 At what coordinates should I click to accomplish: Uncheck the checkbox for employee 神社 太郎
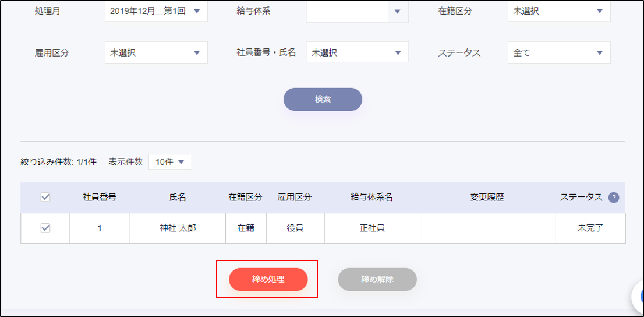point(45,228)
